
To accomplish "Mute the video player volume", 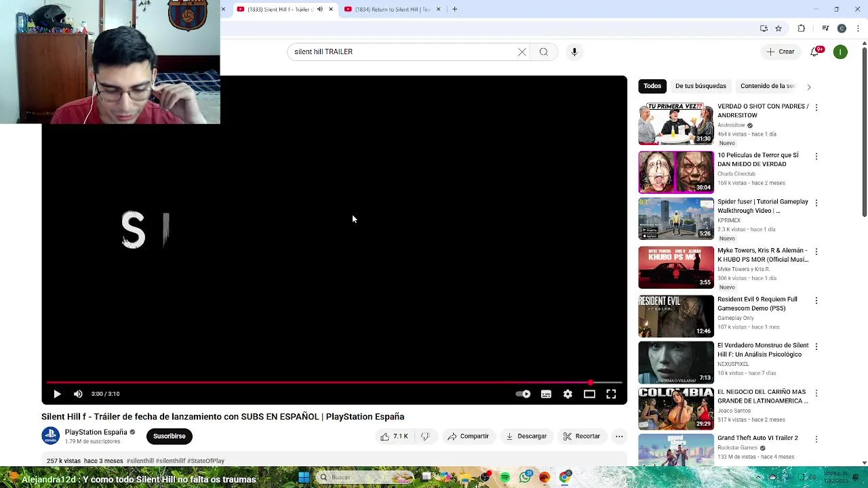I will [x=78, y=394].
